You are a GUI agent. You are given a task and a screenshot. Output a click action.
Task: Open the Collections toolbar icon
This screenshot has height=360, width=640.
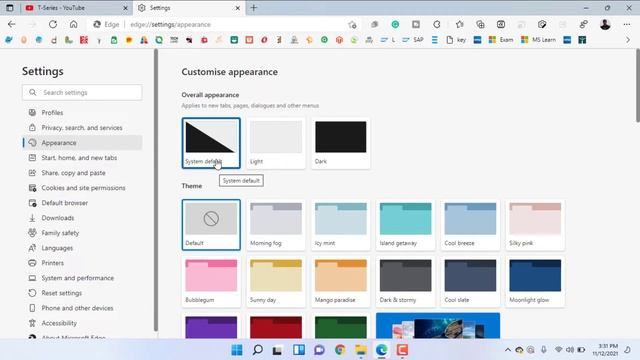[480, 24]
